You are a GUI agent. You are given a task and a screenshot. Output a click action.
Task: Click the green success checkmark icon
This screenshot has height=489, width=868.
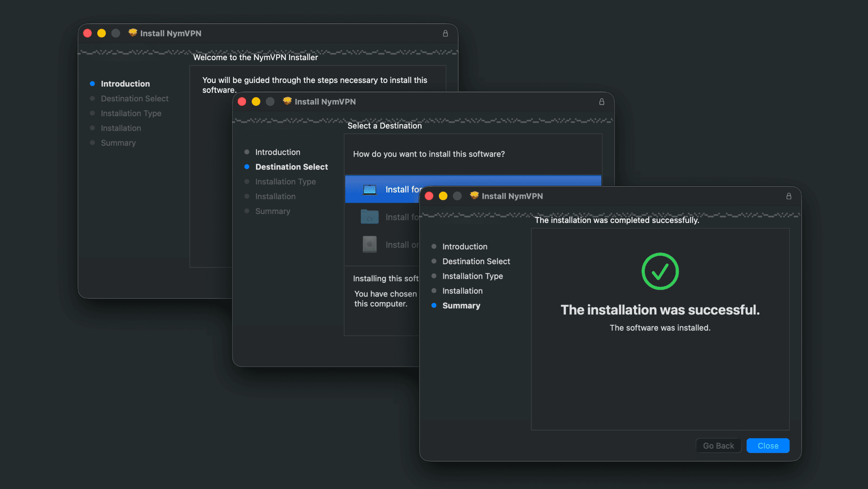tap(660, 271)
